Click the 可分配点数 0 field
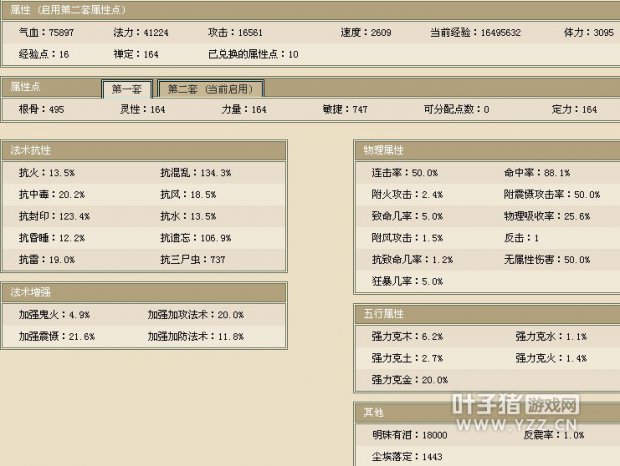Screen dimensions: 620x466 point(456,109)
